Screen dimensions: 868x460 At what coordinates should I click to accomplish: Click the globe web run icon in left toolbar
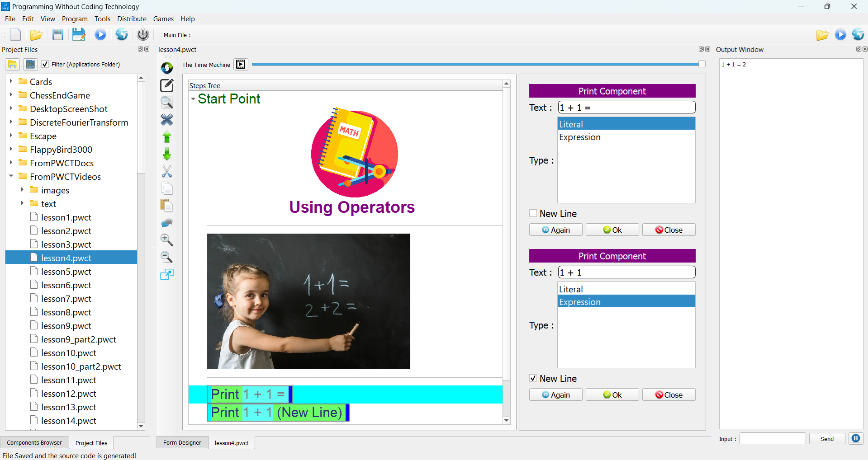122,35
